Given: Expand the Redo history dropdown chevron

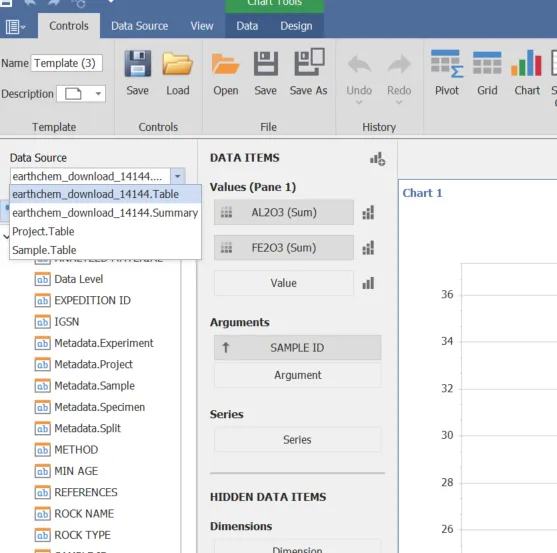Looking at the screenshot, I should [x=399, y=103].
